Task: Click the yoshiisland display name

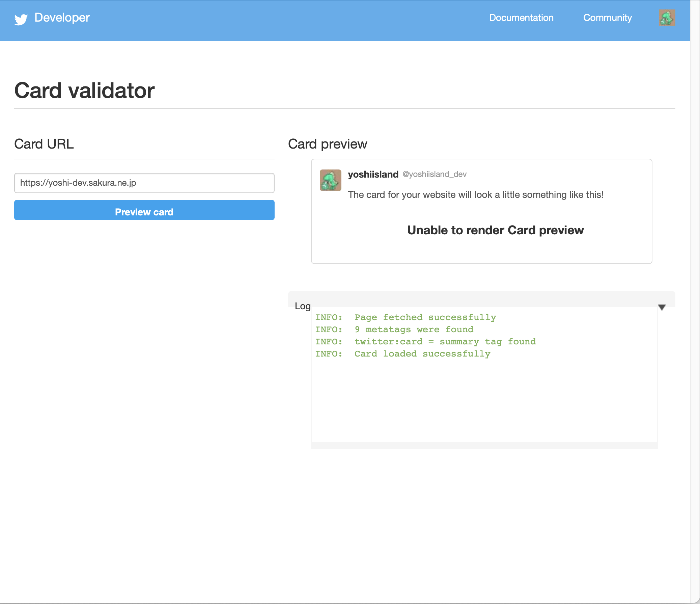Action: (x=373, y=174)
